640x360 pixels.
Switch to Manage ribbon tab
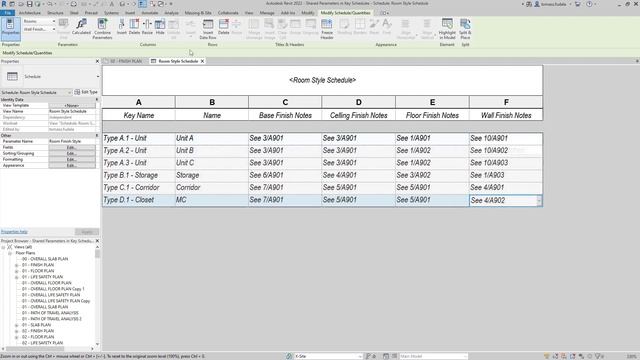pyautogui.click(x=267, y=13)
